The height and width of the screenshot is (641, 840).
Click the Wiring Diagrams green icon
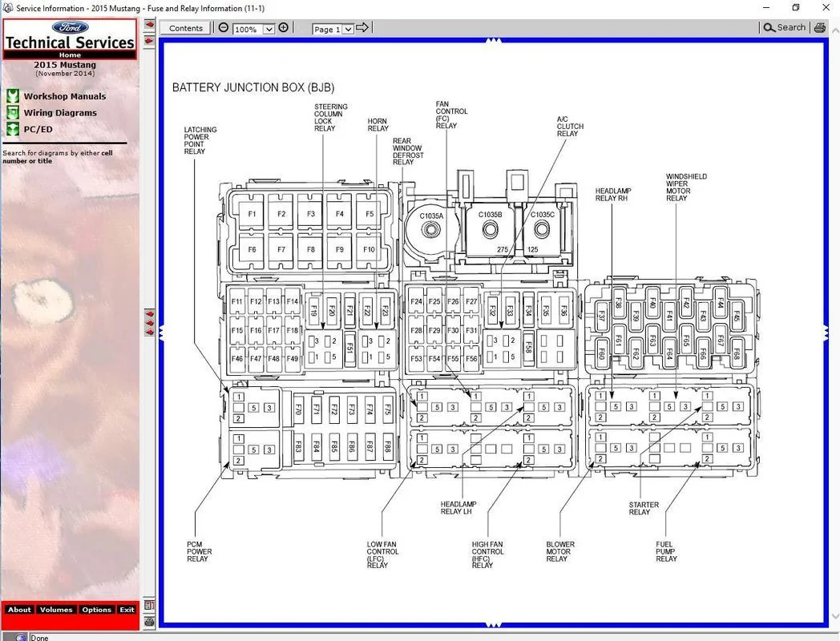coord(12,112)
